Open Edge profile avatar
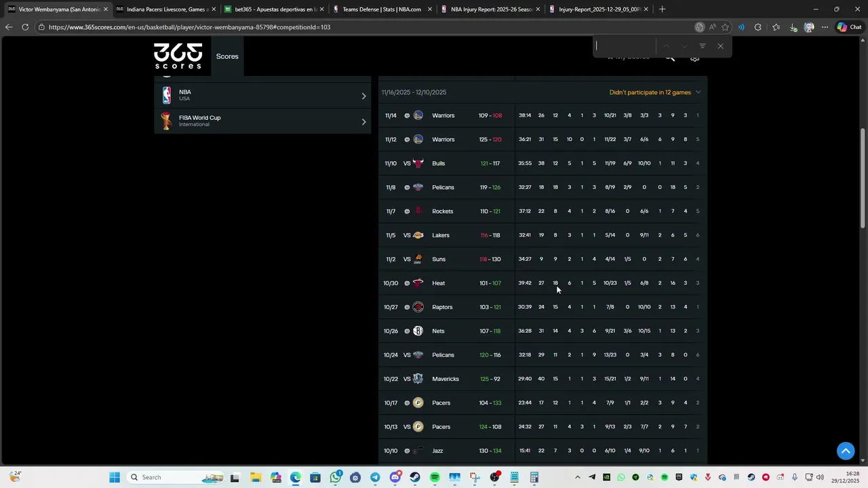This screenshot has height=488, width=868. click(809, 27)
